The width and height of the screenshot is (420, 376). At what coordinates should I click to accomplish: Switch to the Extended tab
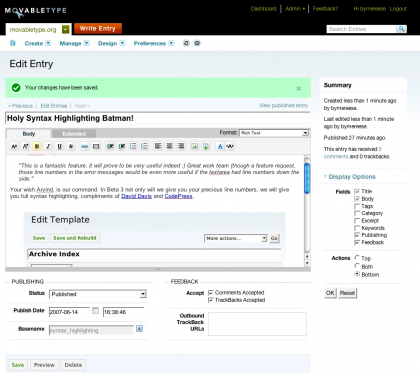click(74, 134)
